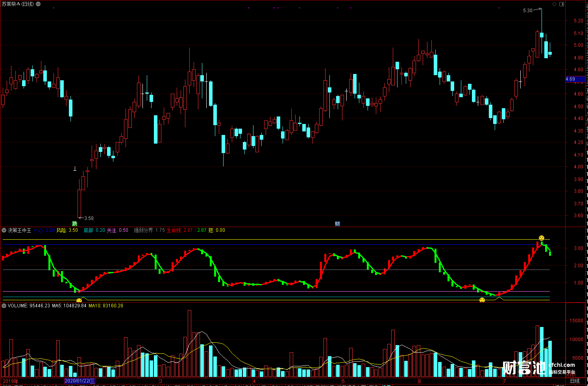This screenshot has height=386, width=588.
Task: Click the VOLUME: 95446.23 readout
Action: [29, 305]
